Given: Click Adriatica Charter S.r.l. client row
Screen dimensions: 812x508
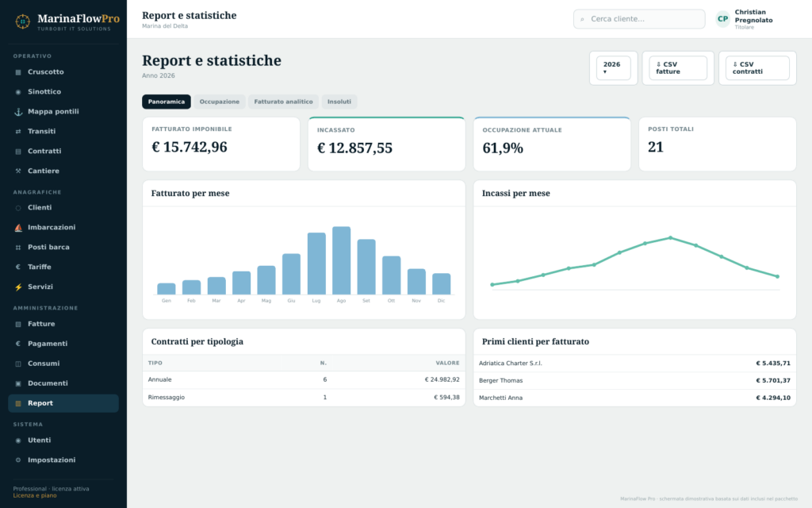Looking at the screenshot, I should click(x=634, y=364).
